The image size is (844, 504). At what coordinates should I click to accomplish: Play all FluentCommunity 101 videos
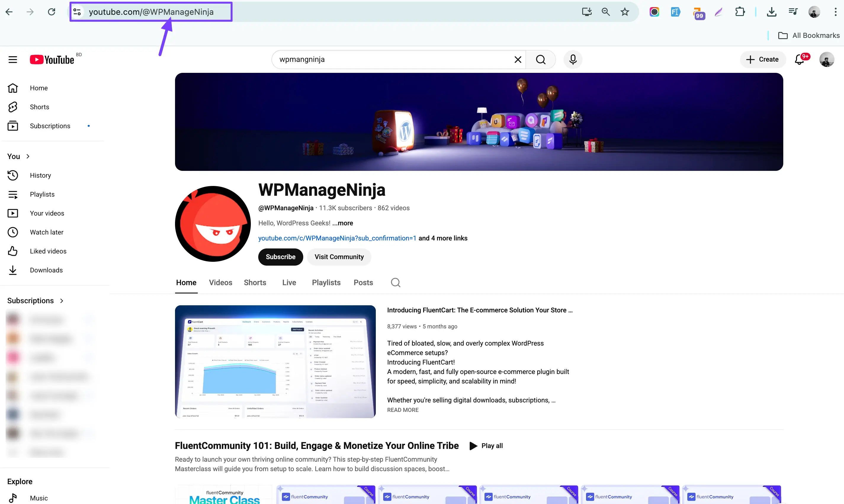[486, 446]
